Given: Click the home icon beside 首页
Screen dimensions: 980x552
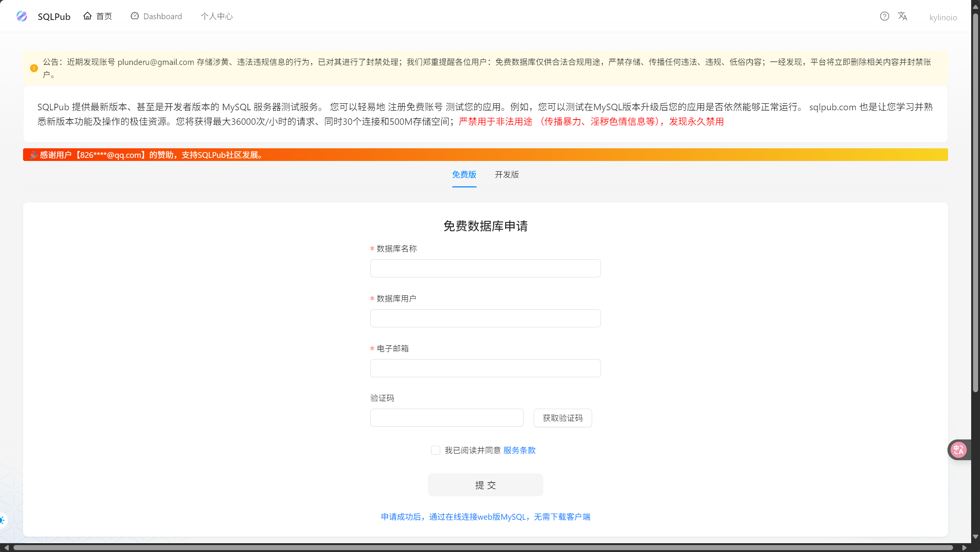Looking at the screenshot, I should pos(88,16).
